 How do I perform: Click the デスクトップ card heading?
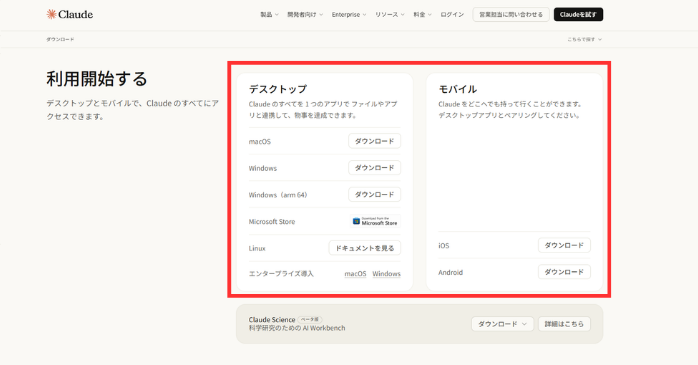tap(278, 89)
